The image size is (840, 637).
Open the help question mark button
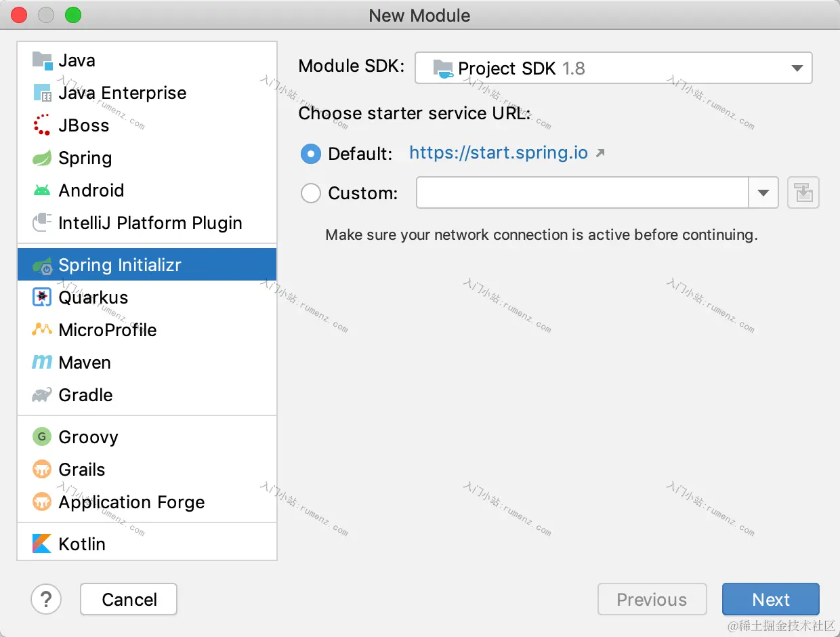click(46, 600)
